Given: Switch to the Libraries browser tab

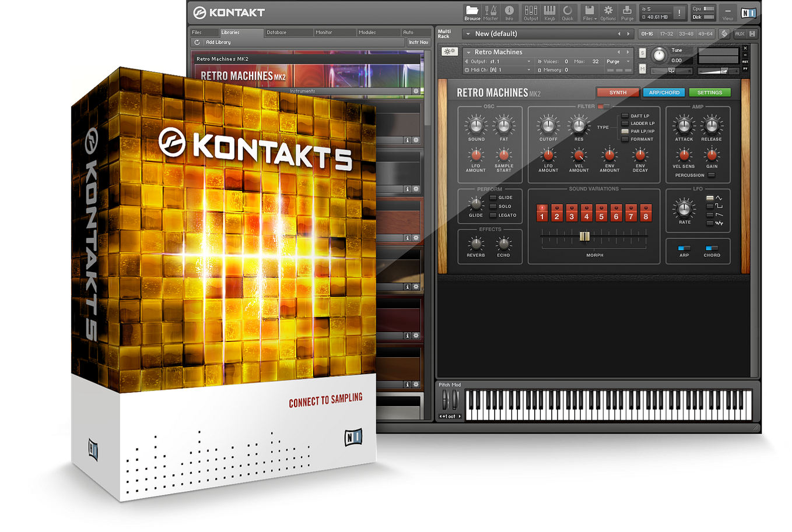Looking at the screenshot, I should pyautogui.click(x=241, y=33).
